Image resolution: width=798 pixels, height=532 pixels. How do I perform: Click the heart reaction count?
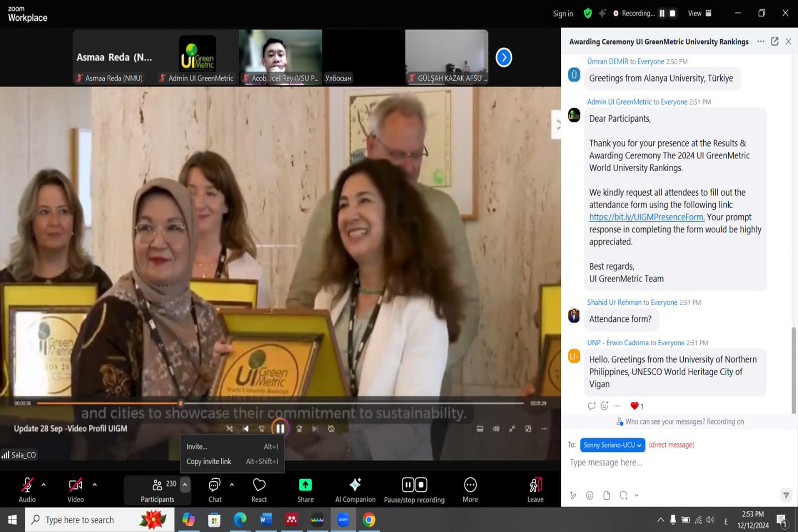[637, 406]
